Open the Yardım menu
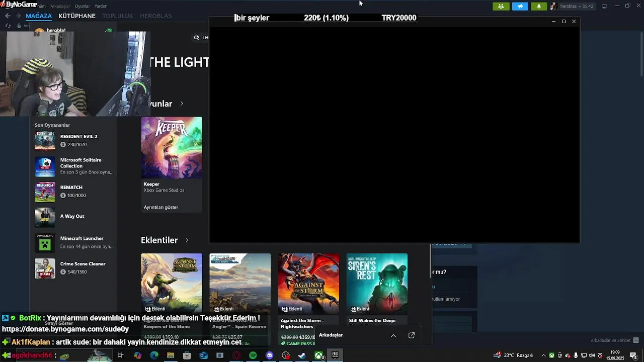The image size is (644, 362). 101,6
